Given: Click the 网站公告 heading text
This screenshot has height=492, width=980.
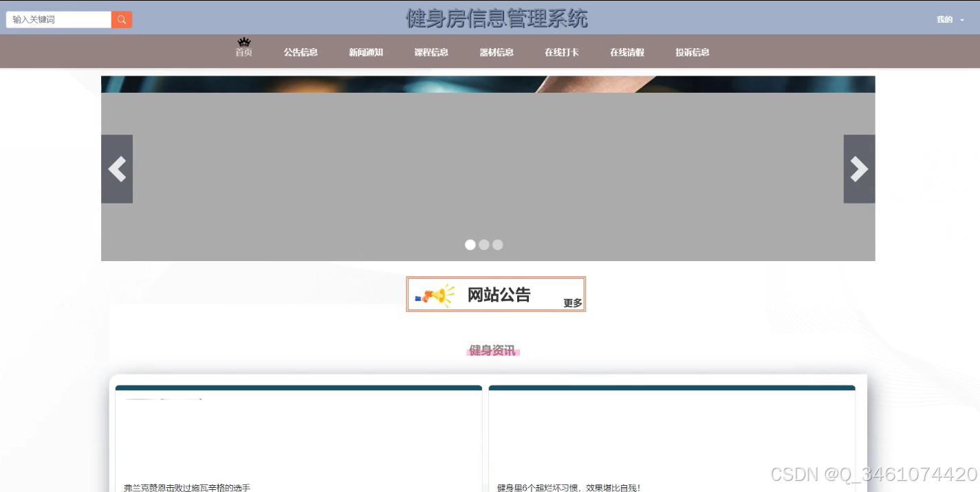Looking at the screenshot, I should [499, 295].
